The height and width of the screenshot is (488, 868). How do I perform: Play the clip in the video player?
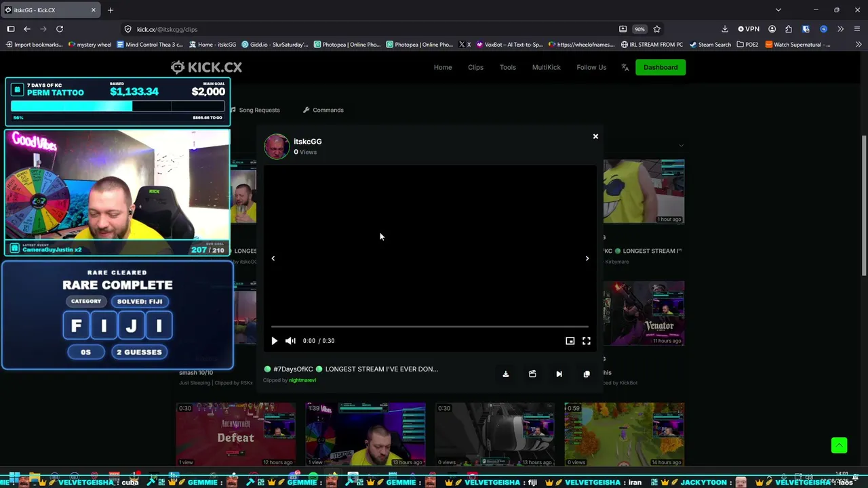(x=274, y=341)
